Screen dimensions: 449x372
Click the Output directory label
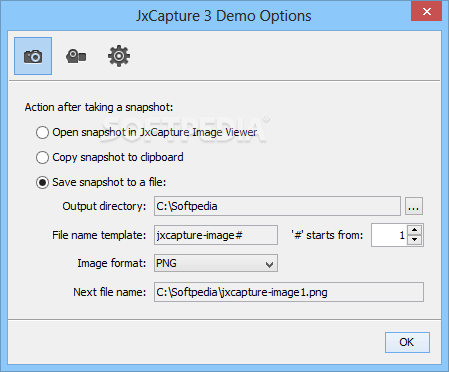click(104, 206)
